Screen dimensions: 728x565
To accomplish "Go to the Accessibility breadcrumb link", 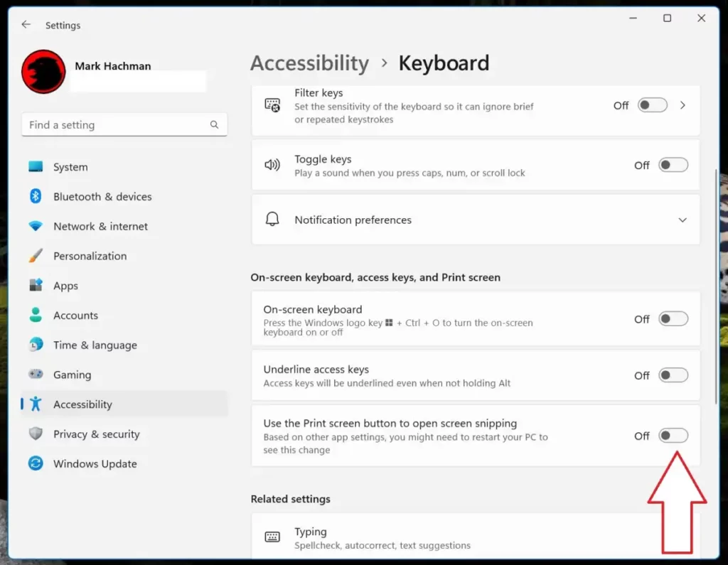I will coord(310,63).
